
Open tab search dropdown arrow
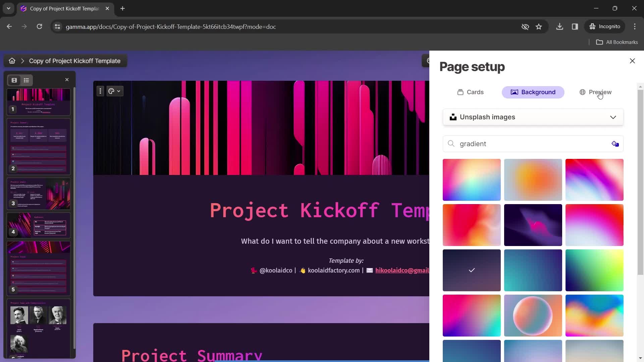tap(8, 8)
